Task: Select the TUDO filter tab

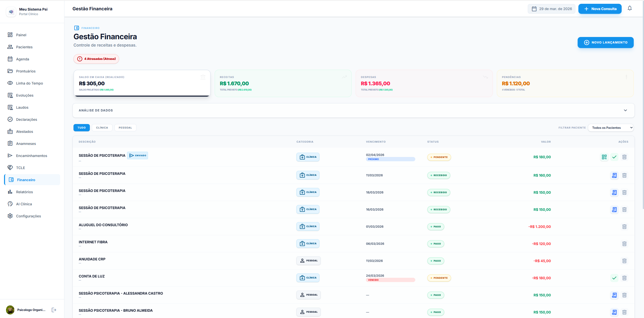Action: pos(82,128)
